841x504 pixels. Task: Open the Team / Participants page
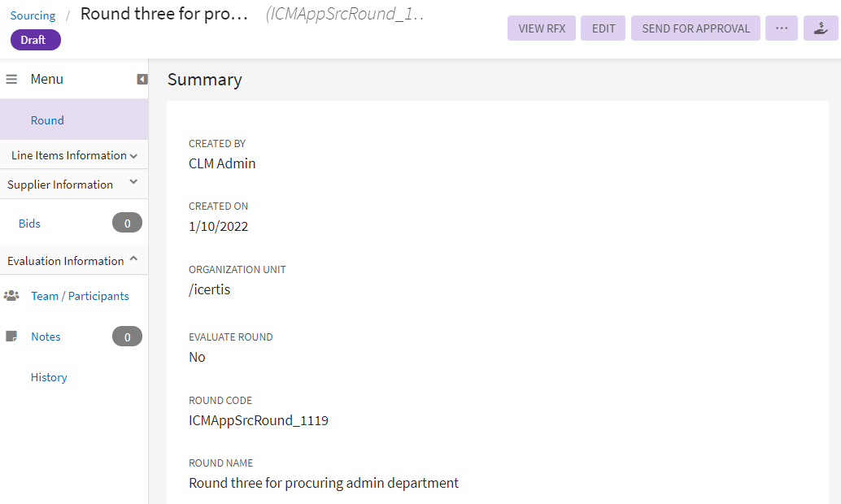click(80, 296)
